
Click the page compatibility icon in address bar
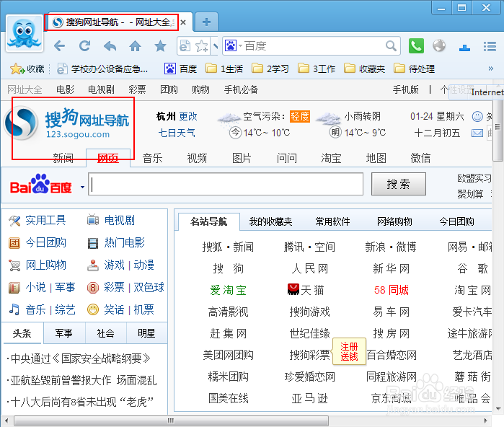(x=185, y=46)
